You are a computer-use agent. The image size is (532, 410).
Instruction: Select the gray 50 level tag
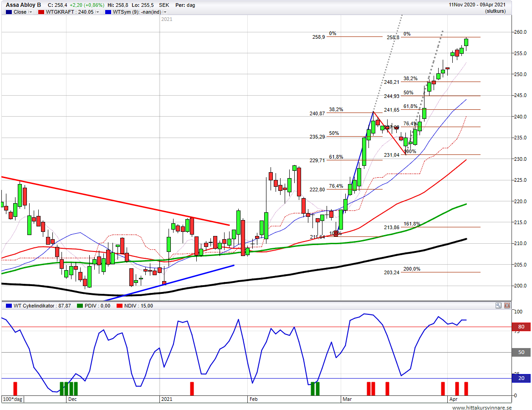(521, 352)
